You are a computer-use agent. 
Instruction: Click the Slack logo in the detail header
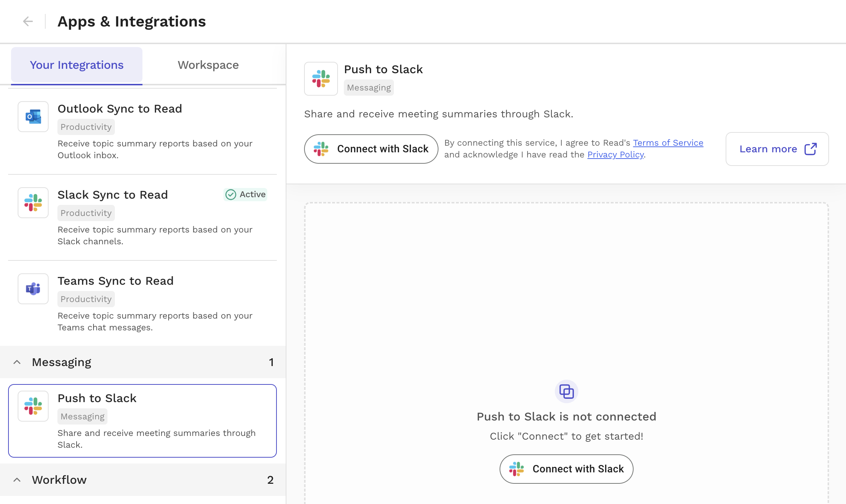321,79
